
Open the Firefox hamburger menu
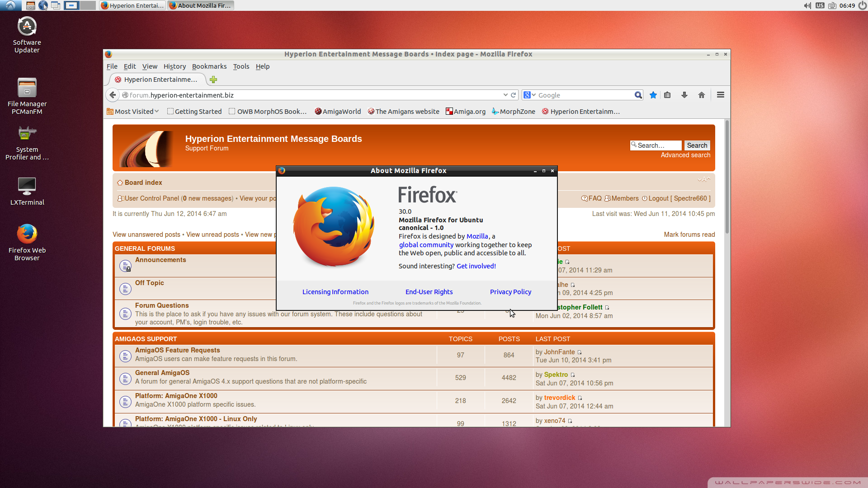[x=721, y=95]
